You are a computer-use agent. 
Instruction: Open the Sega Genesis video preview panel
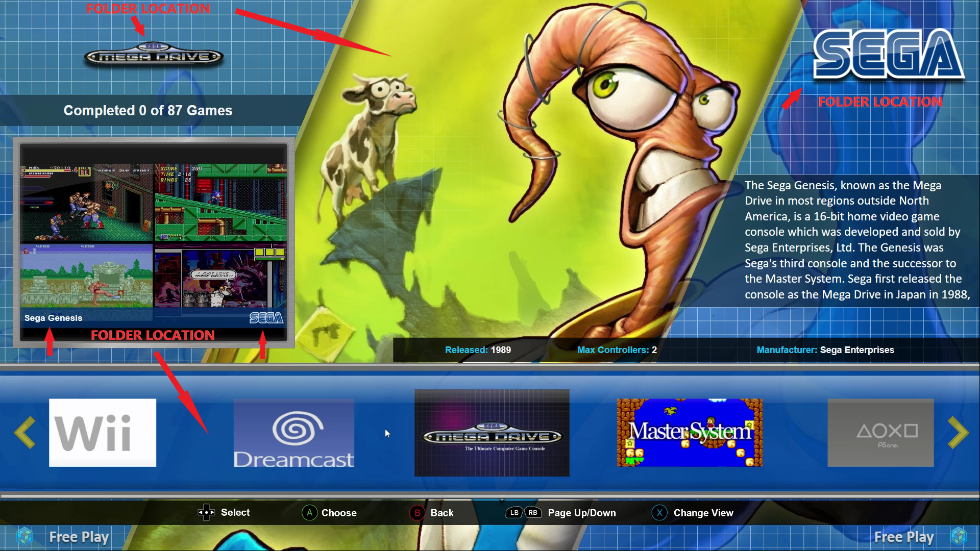(154, 243)
